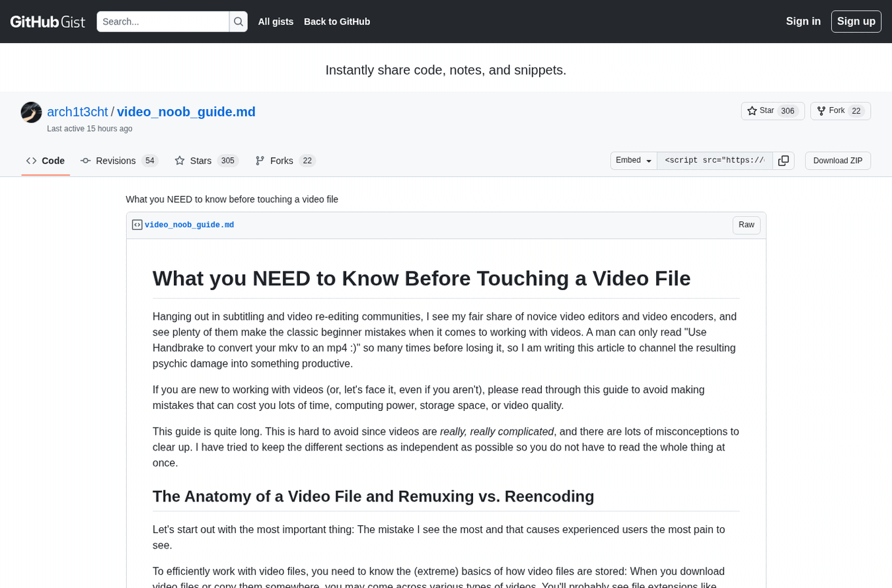Download the gist as ZIP

(x=838, y=161)
